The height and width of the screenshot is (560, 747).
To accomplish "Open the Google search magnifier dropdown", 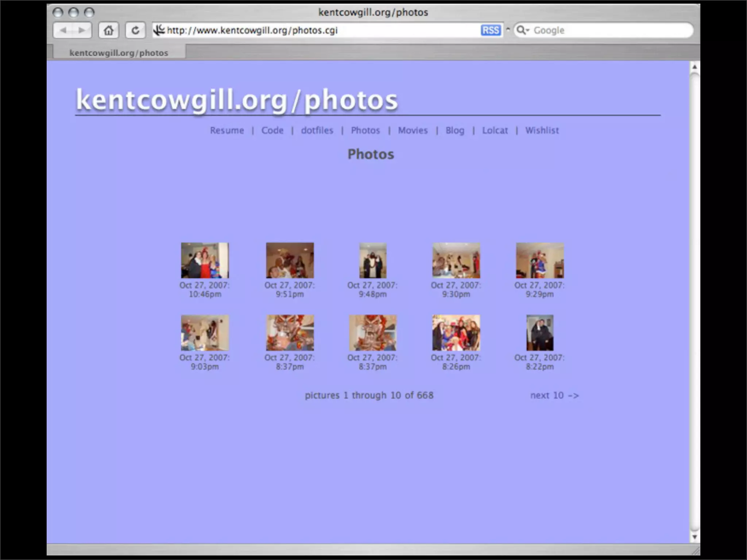I will point(523,30).
